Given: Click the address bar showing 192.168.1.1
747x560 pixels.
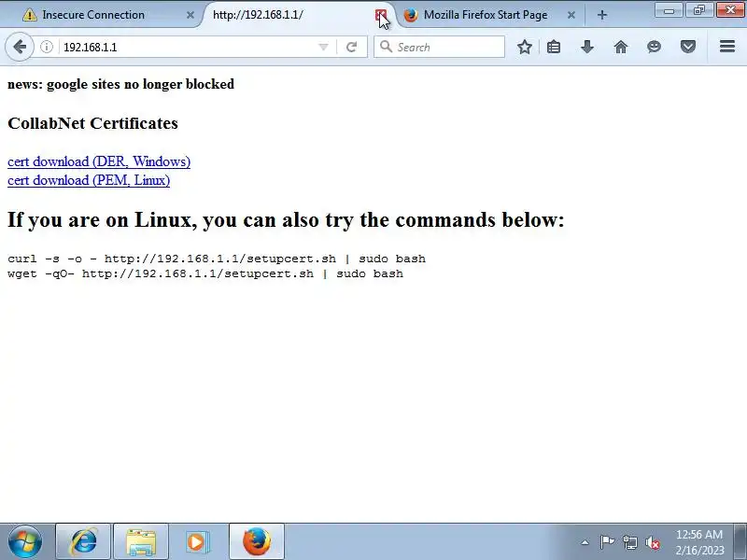Looking at the screenshot, I should [x=189, y=47].
